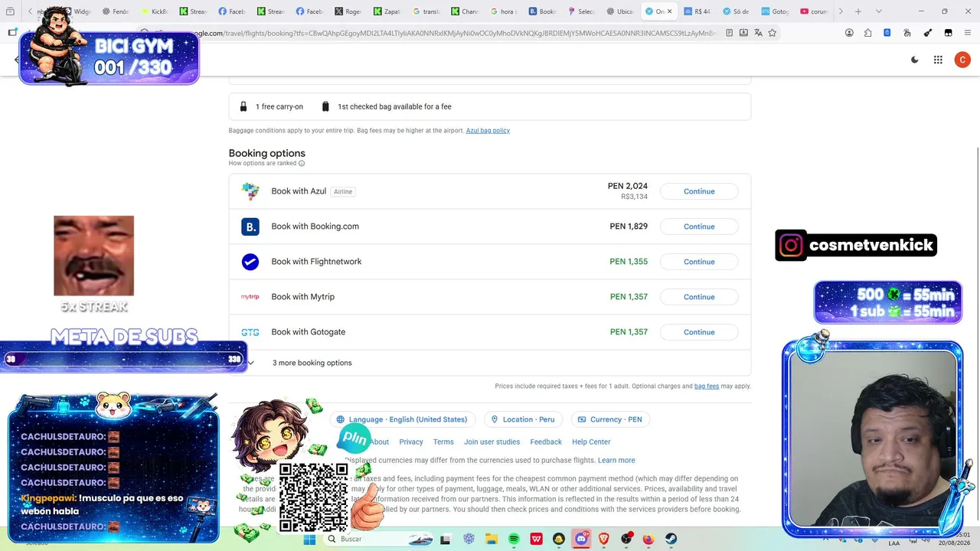Click the Azul airline logo
980x551 pixels.
point(250,191)
